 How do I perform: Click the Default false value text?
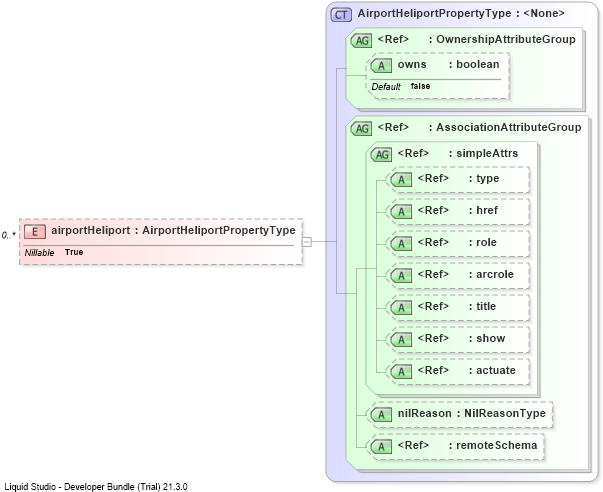(x=401, y=87)
